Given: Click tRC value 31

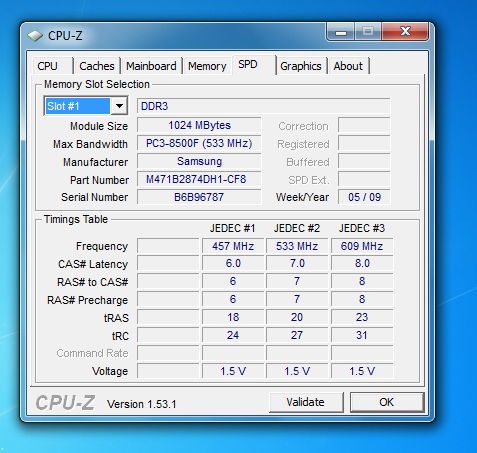Looking at the screenshot, I should click(362, 335).
